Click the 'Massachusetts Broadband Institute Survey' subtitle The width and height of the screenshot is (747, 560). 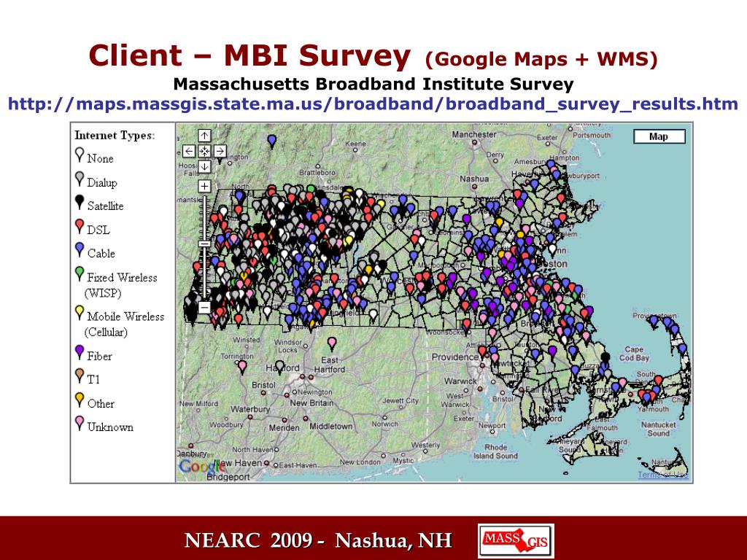373,84
